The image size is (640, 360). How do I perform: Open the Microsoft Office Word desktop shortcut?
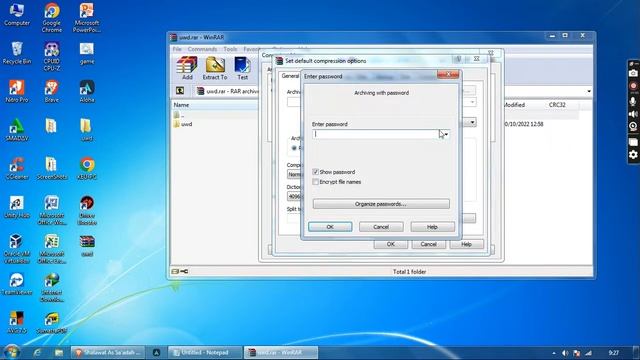52,210
